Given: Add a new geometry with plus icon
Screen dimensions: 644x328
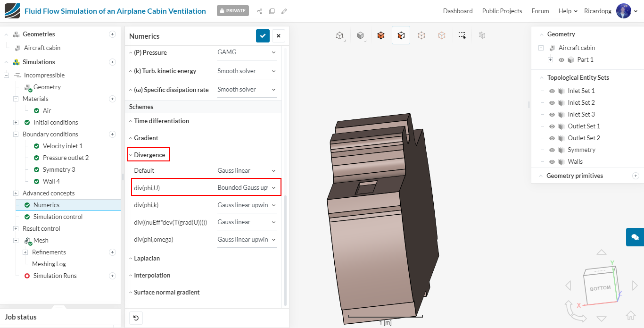Looking at the screenshot, I should (x=112, y=34).
